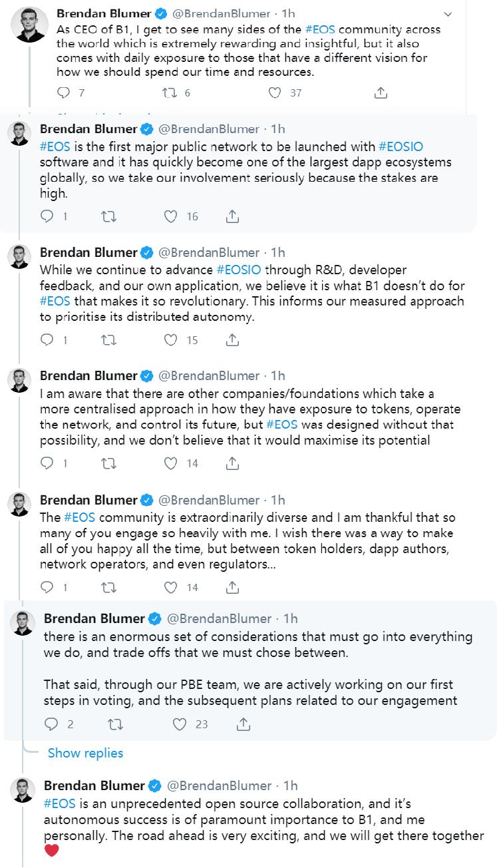Like the tweet with 37 likes
497x868 pixels.
(274, 93)
